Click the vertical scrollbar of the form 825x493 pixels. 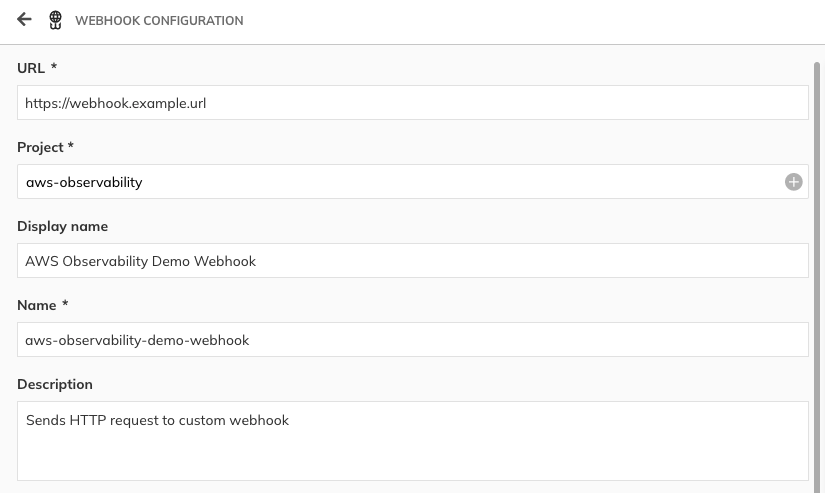(x=817, y=277)
